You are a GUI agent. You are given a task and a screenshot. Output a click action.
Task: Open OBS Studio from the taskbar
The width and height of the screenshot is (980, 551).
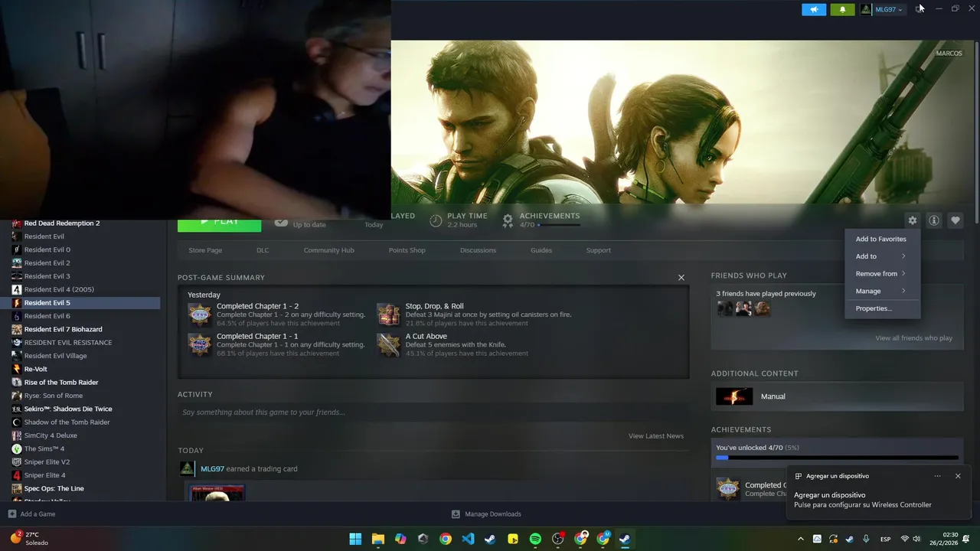pos(558,539)
